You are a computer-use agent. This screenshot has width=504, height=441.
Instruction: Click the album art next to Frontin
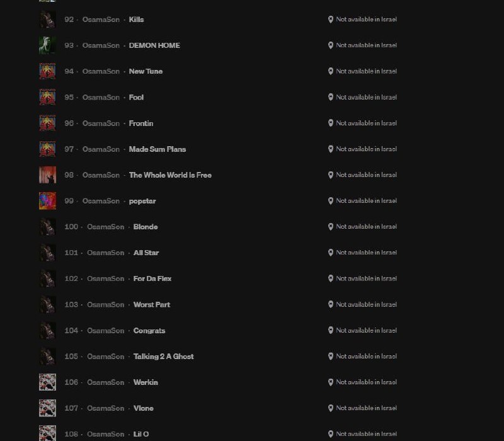(x=47, y=123)
